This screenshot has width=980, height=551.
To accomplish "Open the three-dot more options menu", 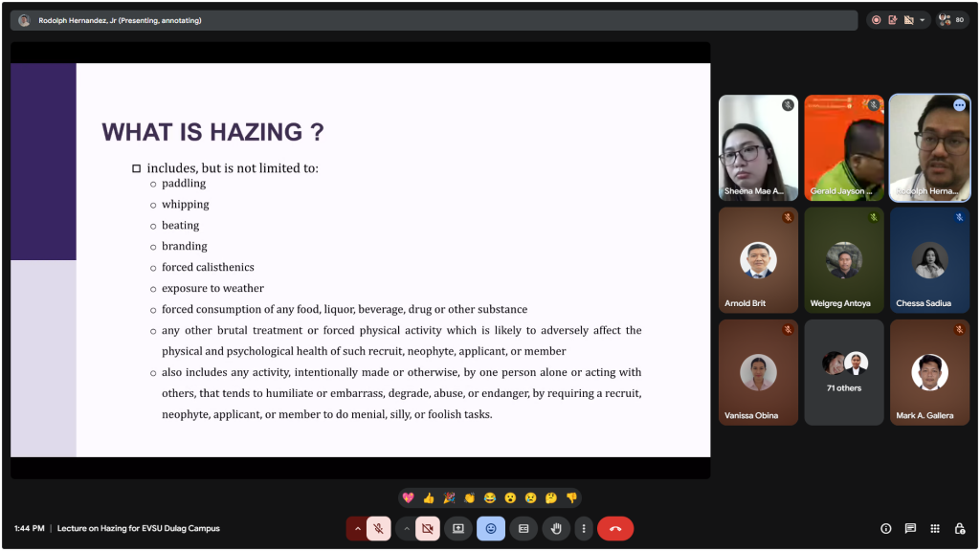I will tap(584, 528).
